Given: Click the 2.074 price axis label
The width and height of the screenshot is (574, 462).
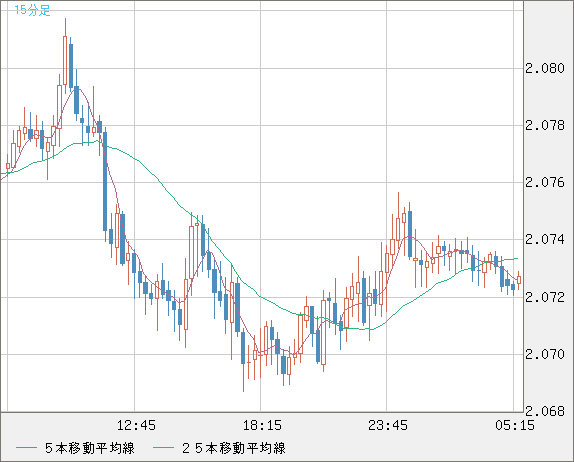Looking at the screenshot, I should 545,240.
